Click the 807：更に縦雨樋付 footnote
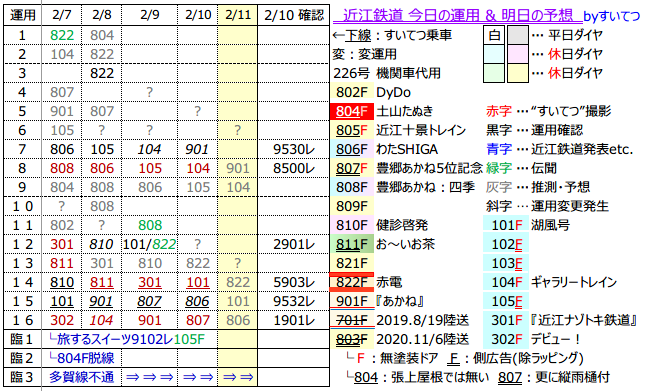 (x=554, y=377)
